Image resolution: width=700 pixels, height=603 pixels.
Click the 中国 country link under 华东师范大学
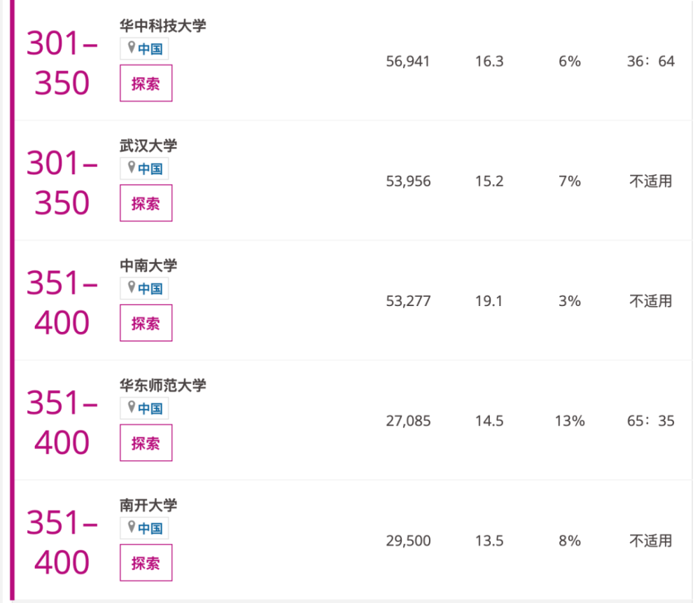pyautogui.click(x=150, y=408)
